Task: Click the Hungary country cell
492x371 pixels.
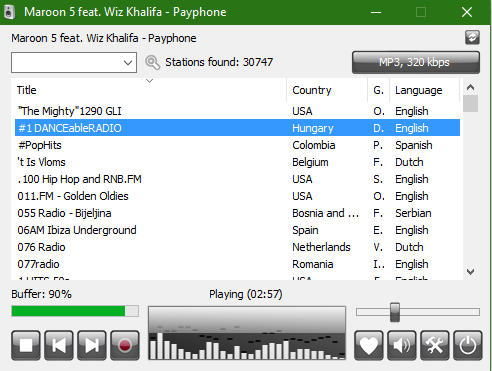Action: [x=313, y=128]
